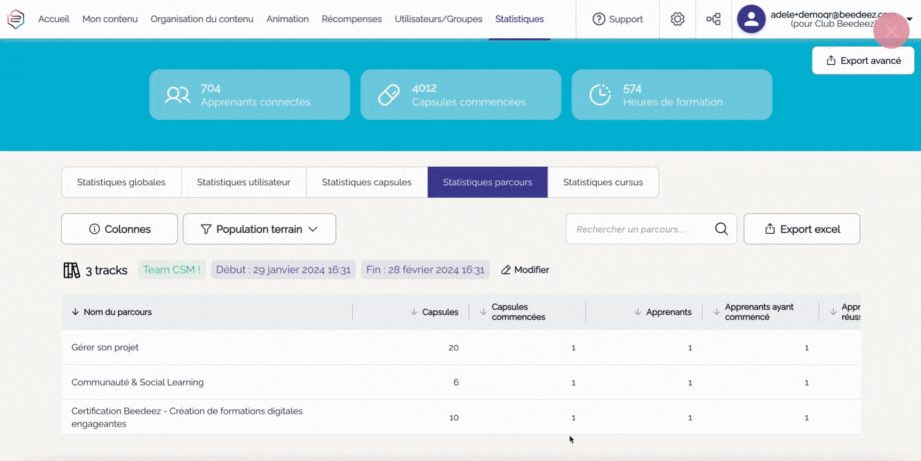Click the Apprenants connectés users icon
Viewport: 921px width, 461px height.
177,95
